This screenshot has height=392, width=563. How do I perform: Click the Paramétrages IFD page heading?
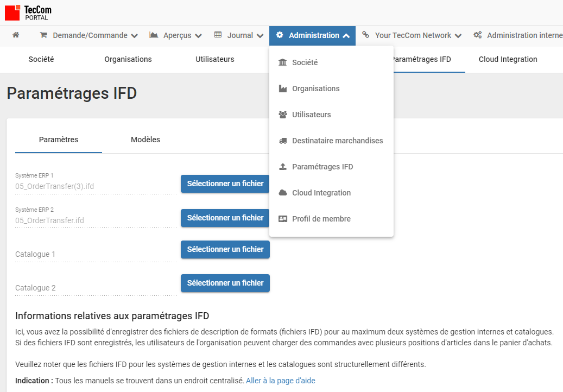coord(72,93)
